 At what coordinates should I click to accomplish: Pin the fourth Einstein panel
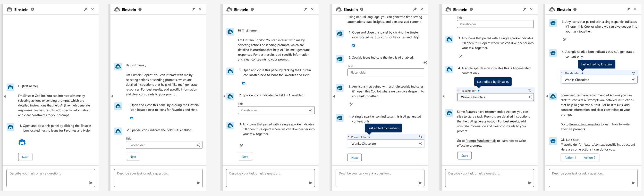tap(415, 9)
